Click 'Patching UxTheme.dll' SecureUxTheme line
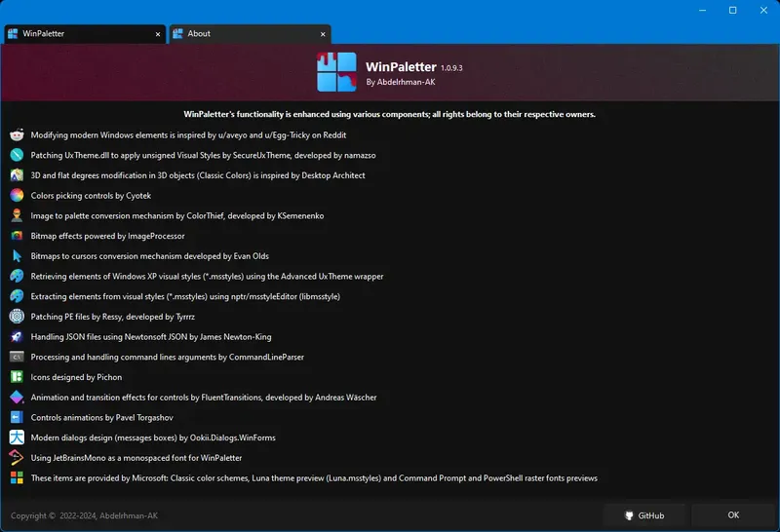Image resolution: width=780 pixels, height=532 pixels. [x=203, y=155]
